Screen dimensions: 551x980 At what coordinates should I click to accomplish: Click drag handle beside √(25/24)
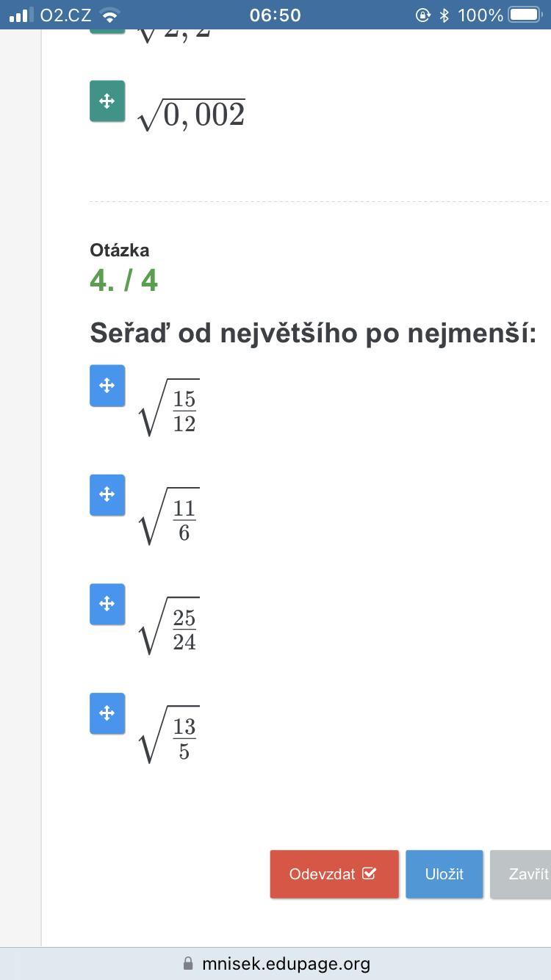point(107,604)
